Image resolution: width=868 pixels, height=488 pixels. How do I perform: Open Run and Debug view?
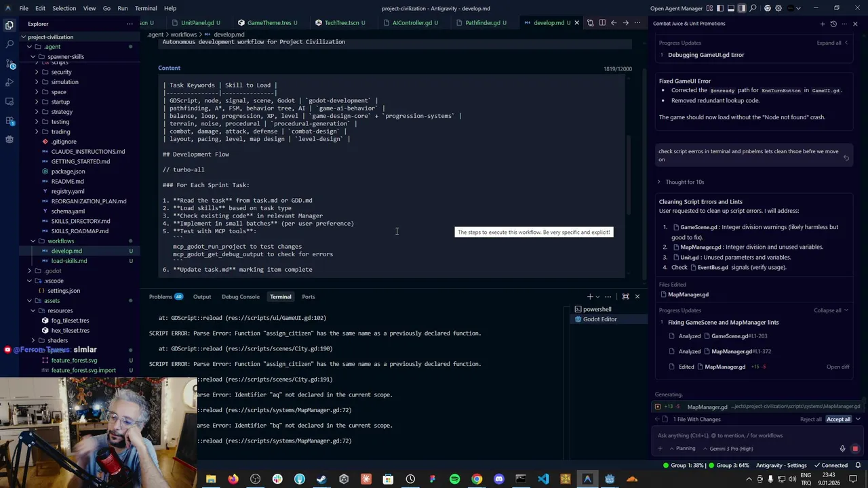9,82
